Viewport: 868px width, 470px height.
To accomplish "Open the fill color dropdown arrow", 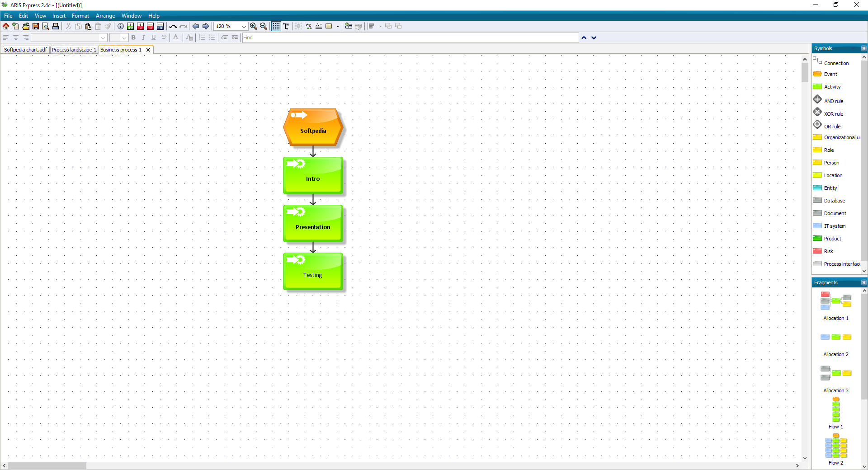I will [338, 26].
